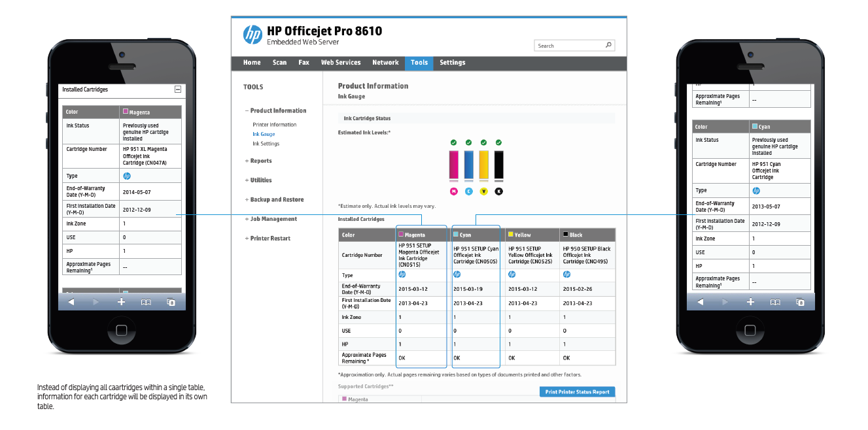Click the black swatch in the center table header
Screen dimensions: 868x430
point(566,234)
